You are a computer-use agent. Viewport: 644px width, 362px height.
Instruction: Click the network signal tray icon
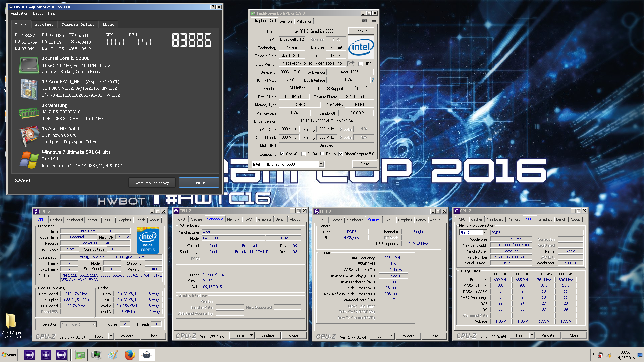click(609, 355)
